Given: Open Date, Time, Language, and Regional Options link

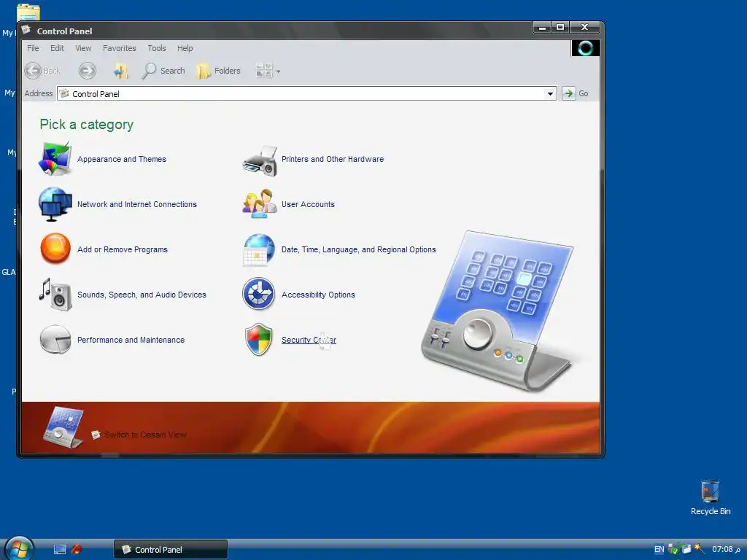Looking at the screenshot, I should tap(359, 249).
